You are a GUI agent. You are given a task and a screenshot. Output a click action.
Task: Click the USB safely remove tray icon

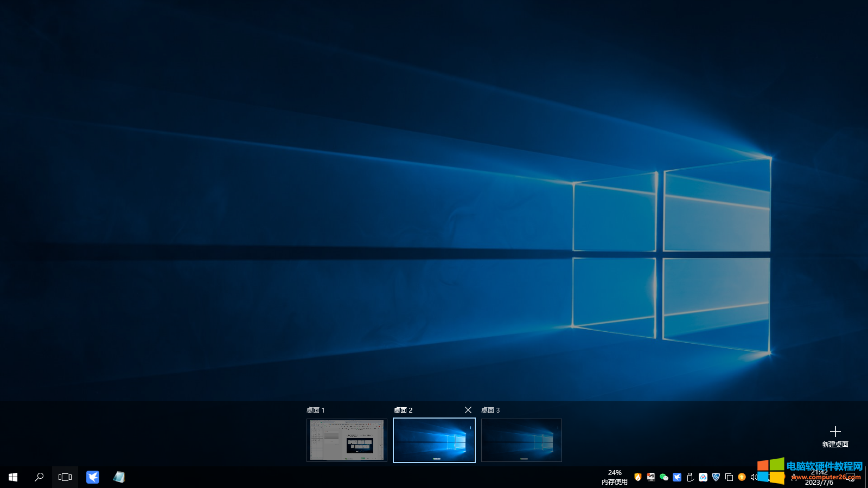coord(690,477)
